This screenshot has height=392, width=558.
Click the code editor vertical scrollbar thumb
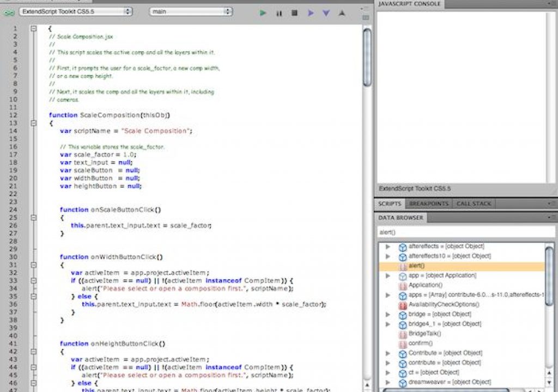(x=367, y=57)
